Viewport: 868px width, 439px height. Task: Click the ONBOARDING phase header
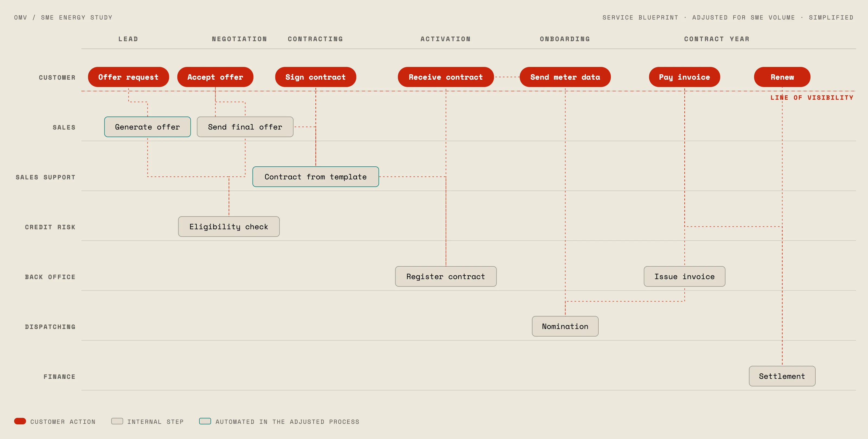pos(565,39)
